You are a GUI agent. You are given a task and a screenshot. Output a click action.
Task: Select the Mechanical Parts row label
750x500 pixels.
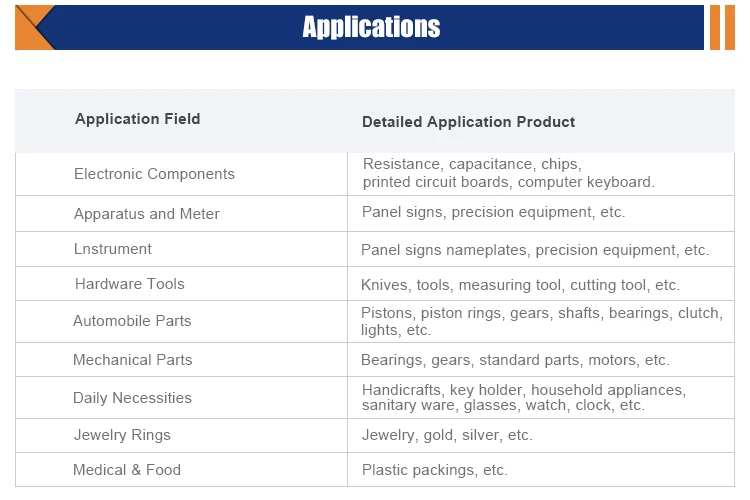coord(133,360)
